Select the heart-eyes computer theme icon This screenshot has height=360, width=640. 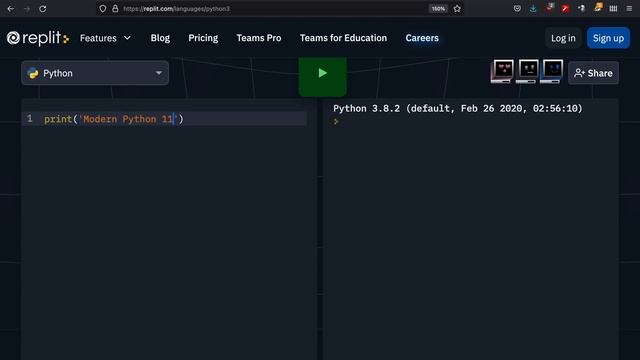[503, 71]
